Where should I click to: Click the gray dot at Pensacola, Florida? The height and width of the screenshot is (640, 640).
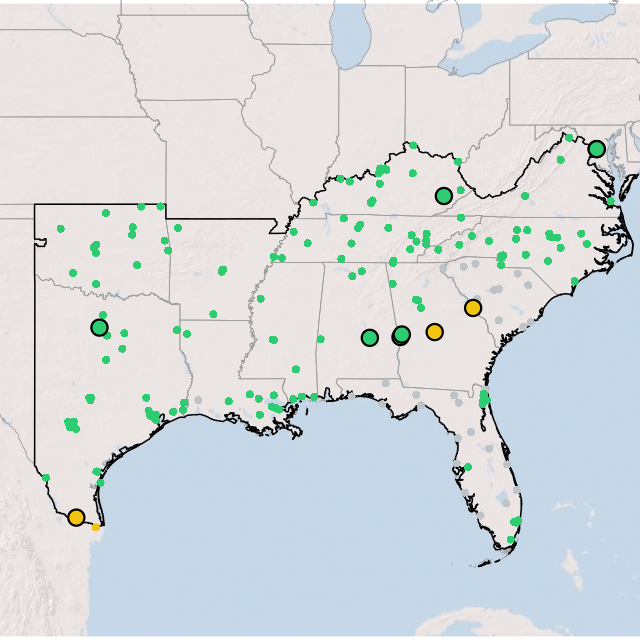pyautogui.click(x=351, y=396)
